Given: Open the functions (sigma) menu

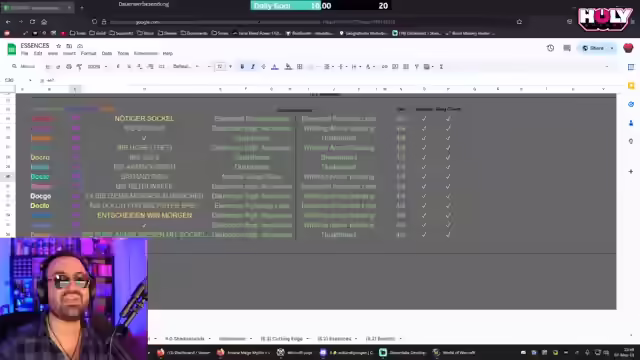Looking at the screenshot, I should tap(441, 67).
